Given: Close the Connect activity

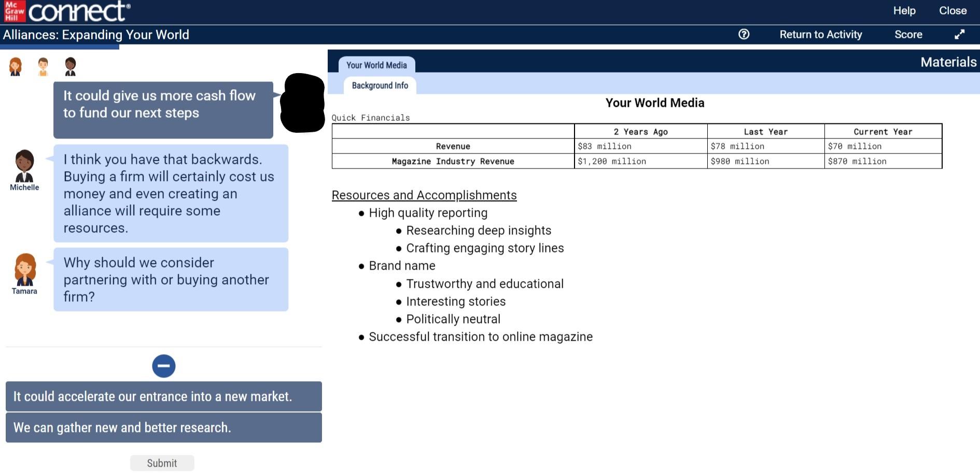Looking at the screenshot, I should click(953, 11).
